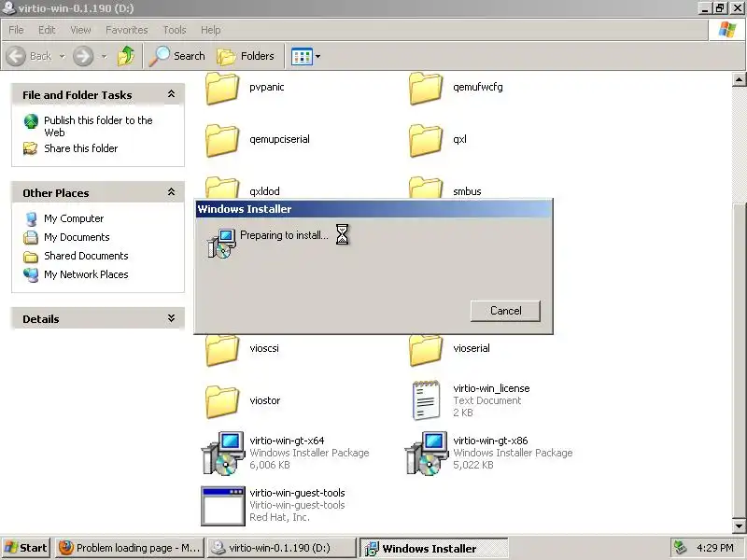This screenshot has height=560, width=747.
Task: Click the My Computer icon
Action: (32, 218)
